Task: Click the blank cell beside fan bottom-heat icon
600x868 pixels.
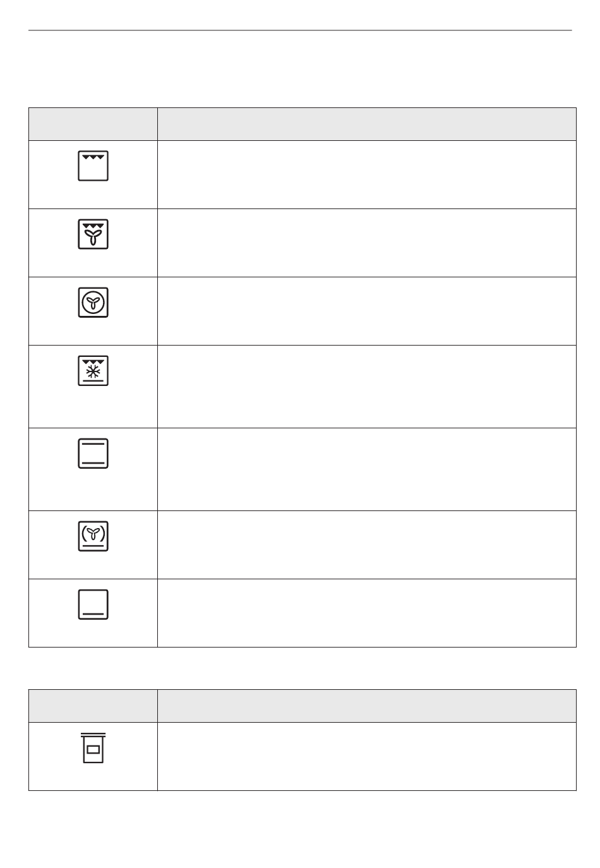Action: 367,545
